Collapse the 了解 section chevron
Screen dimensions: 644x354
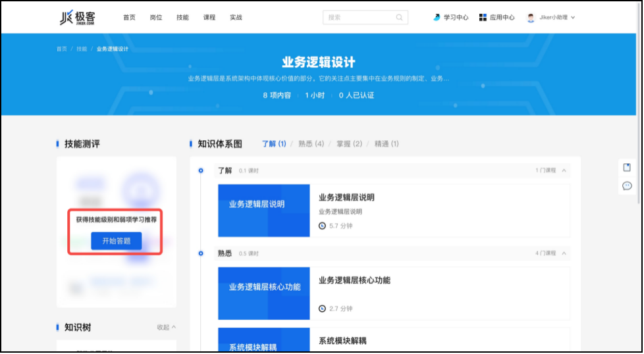(x=564, y=170)
